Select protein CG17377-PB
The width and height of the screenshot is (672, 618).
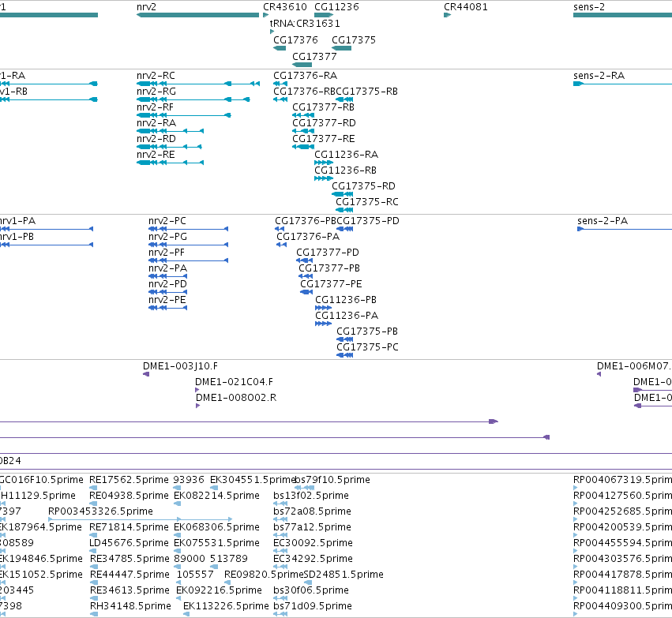(x=329, y=269)
